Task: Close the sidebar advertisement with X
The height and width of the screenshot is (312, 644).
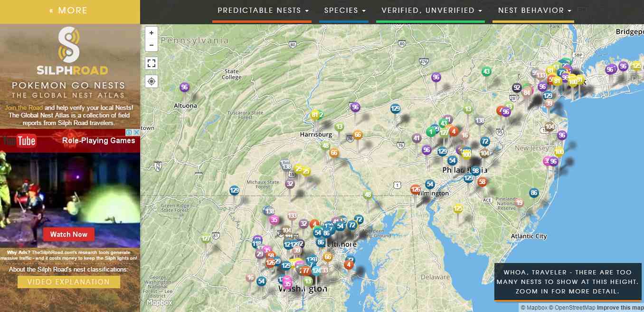Action: point(136,132)
